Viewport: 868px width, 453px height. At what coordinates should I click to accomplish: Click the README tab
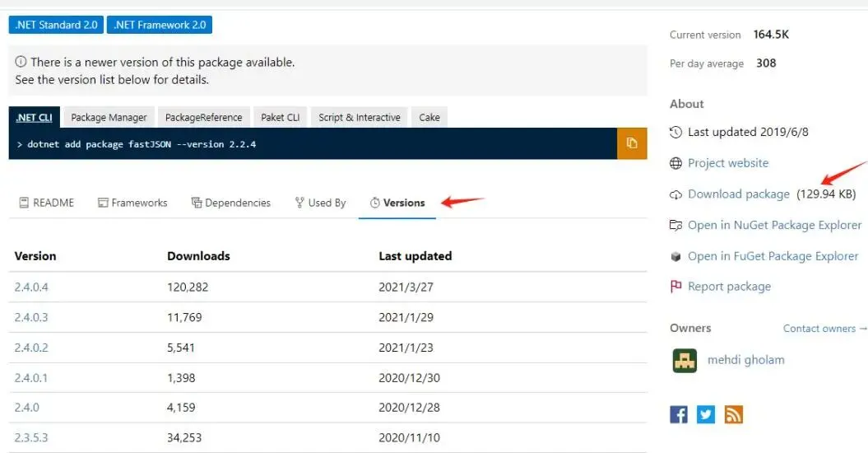[x=47, y=203]
